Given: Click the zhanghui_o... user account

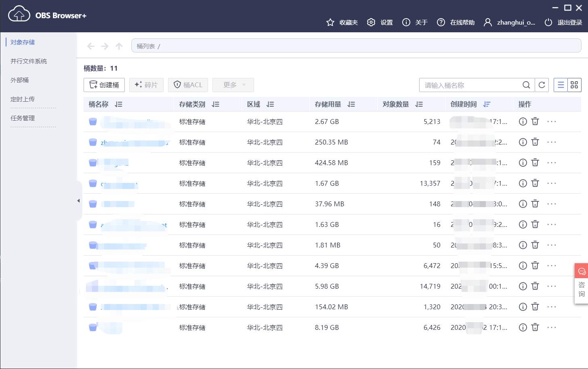Looking at the screenshot, I should [x=510, y=22].
